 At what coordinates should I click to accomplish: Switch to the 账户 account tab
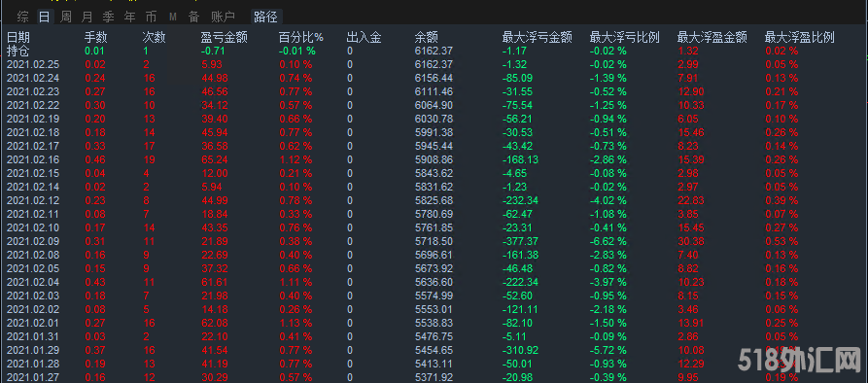click(224, 17)
